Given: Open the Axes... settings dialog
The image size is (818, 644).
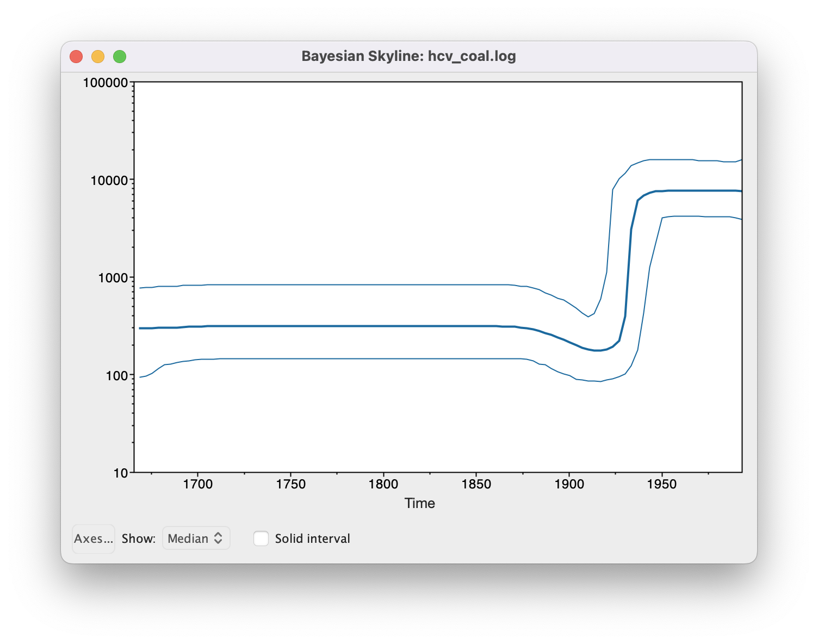Looking at the screenshot, I should pyautogui.click(x=93, y=538).
